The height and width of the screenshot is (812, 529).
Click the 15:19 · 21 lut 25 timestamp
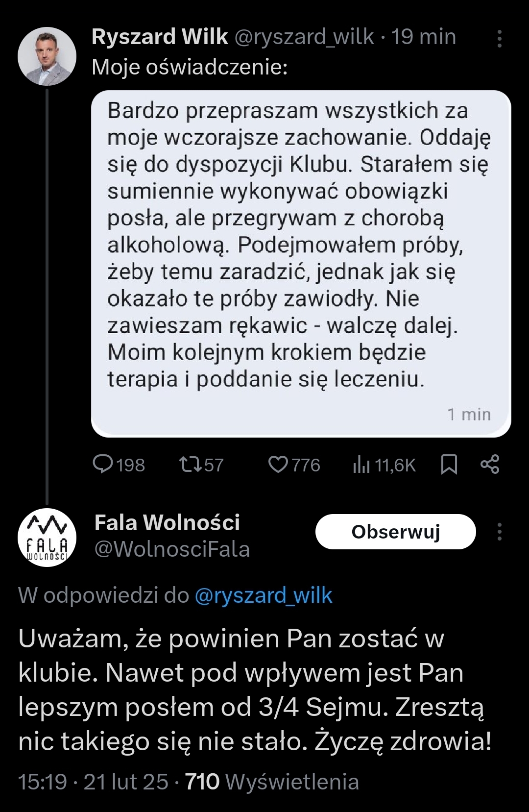point(93,782)
